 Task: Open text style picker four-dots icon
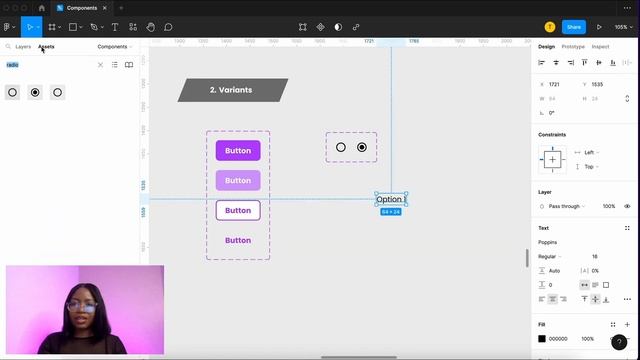point(627,228)
